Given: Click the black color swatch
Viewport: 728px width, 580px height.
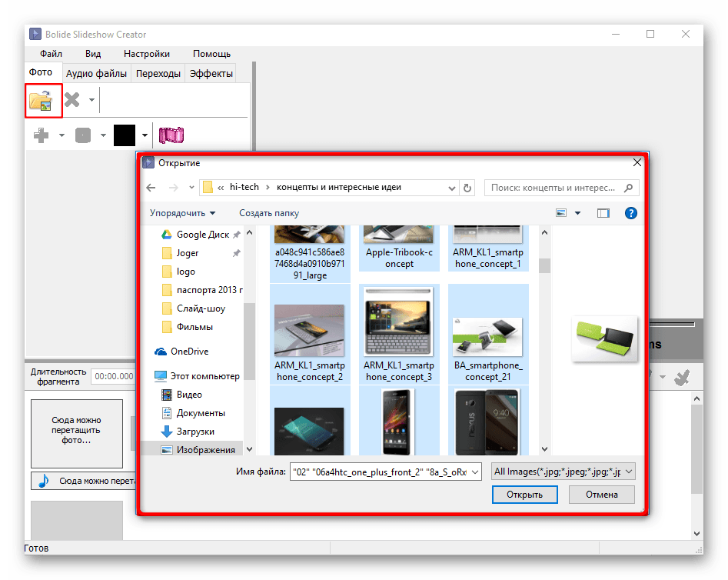Looking at the screenshot, I should pyautogui.click(x=125, y=136).
